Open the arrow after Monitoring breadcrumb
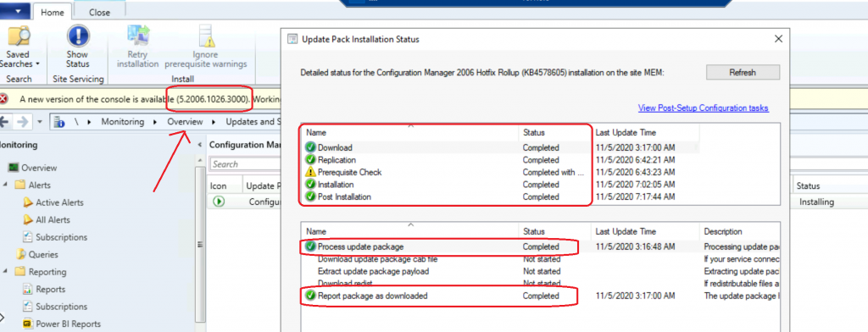Viewport: 868px width, 332px height. coord(156,122)
